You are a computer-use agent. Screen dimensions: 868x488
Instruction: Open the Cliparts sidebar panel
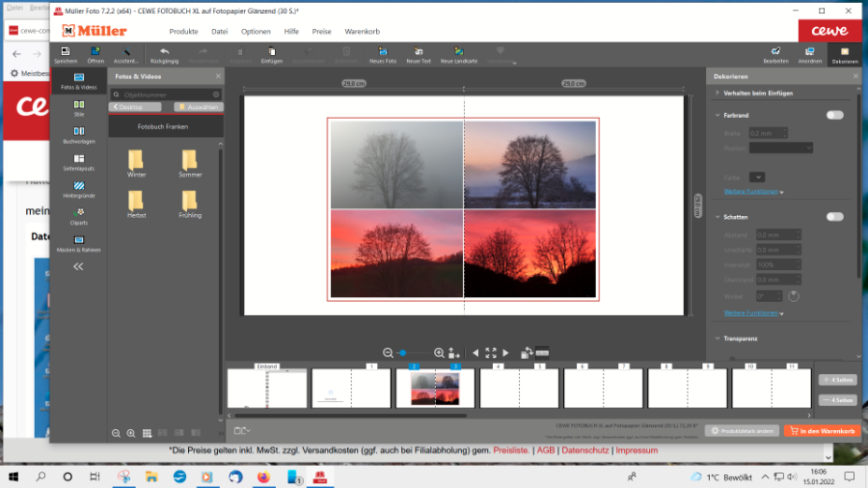[79, 215]
